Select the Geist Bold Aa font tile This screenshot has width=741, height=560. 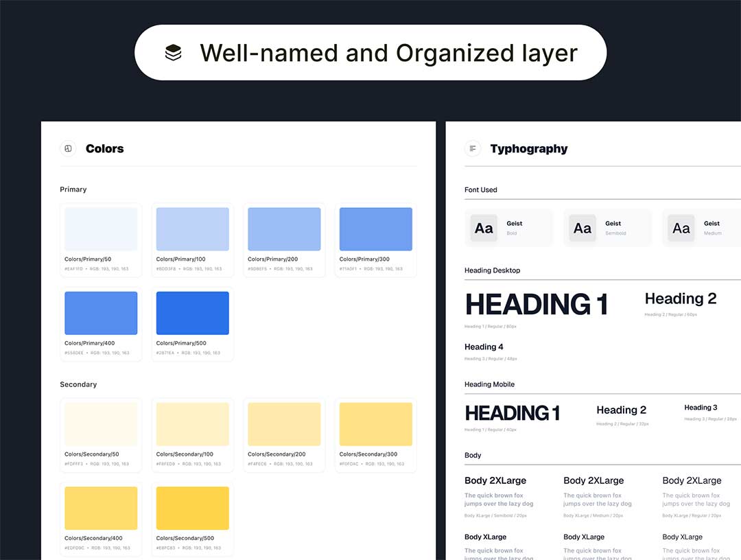pyautogui.click(x=484, y=229)
